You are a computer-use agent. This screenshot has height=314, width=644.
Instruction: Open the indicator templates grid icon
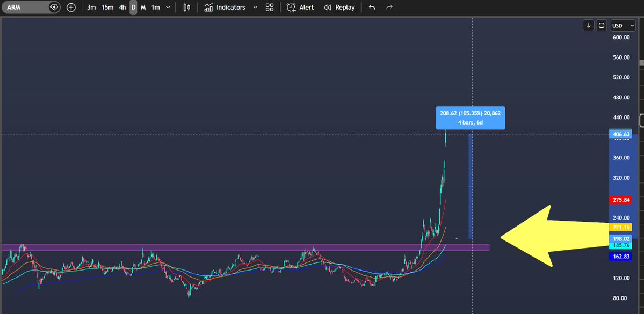pos(270,8)
